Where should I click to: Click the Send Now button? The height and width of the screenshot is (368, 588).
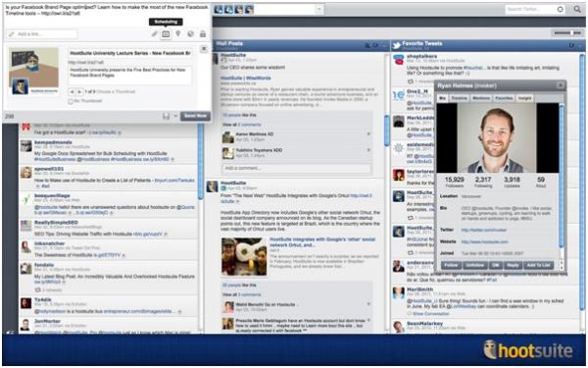(x=195, y=116)
